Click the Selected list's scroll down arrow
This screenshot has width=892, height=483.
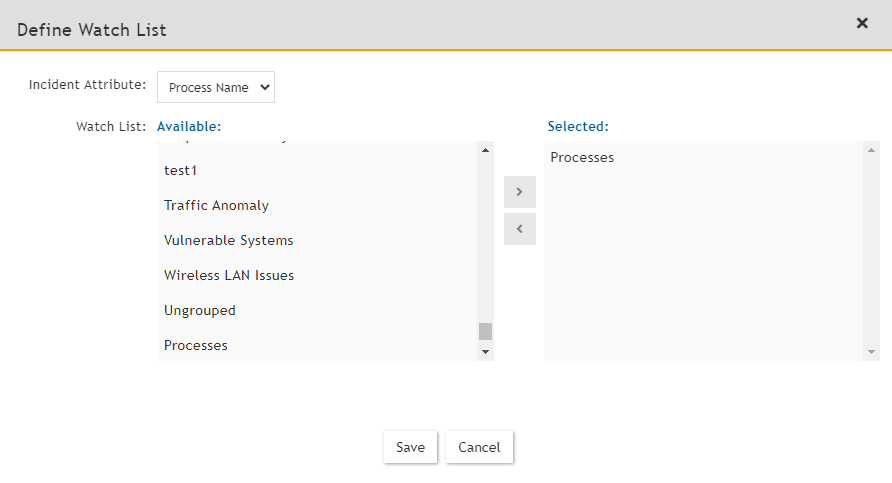click(x=872, y=352)
